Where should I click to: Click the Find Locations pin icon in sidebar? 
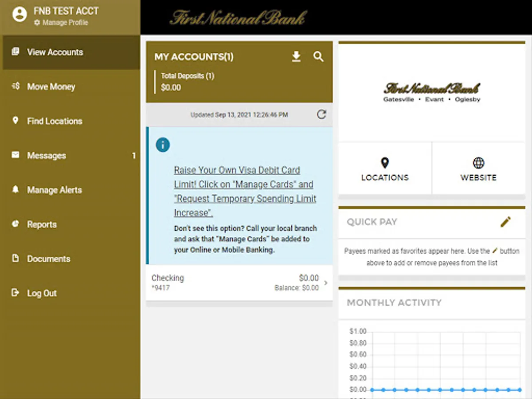(16, 121)
